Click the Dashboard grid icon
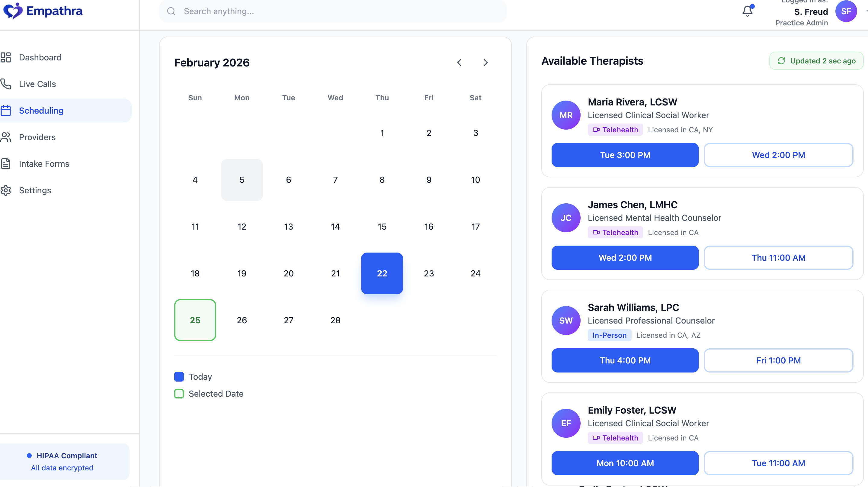 [x=6, y=57]
